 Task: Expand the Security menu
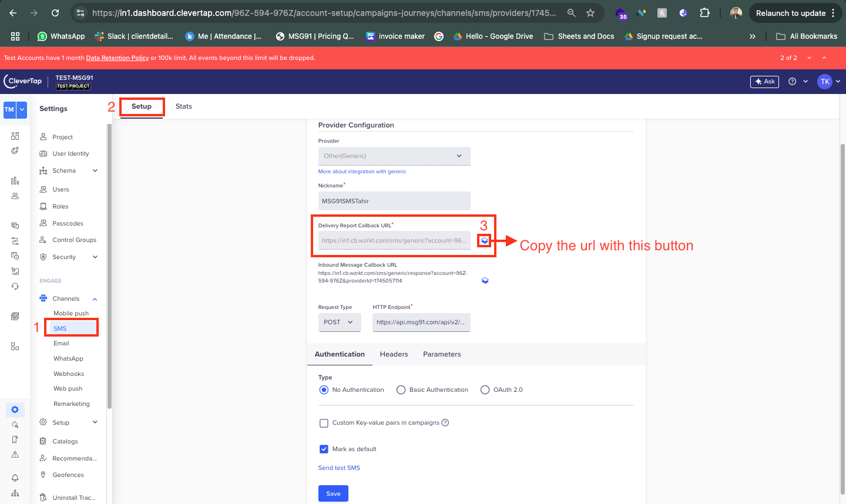click(x=95, y=257)
